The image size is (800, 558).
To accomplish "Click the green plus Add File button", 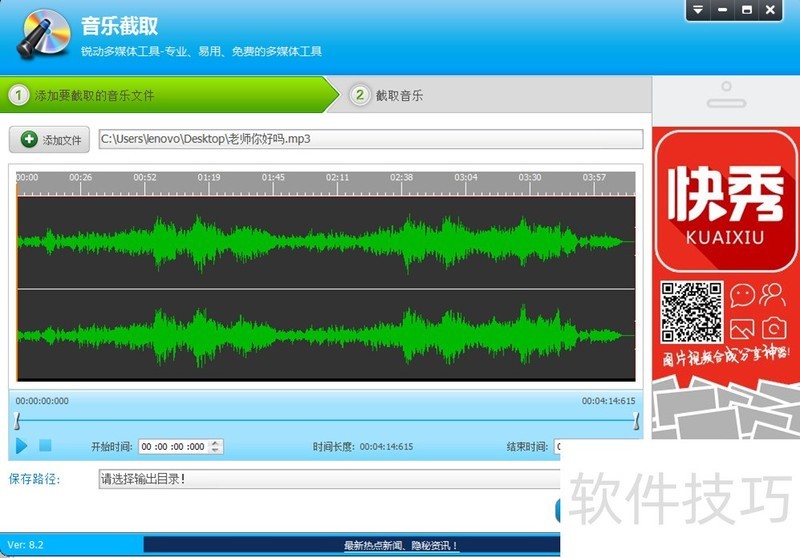I will click(x=49, y=139).
